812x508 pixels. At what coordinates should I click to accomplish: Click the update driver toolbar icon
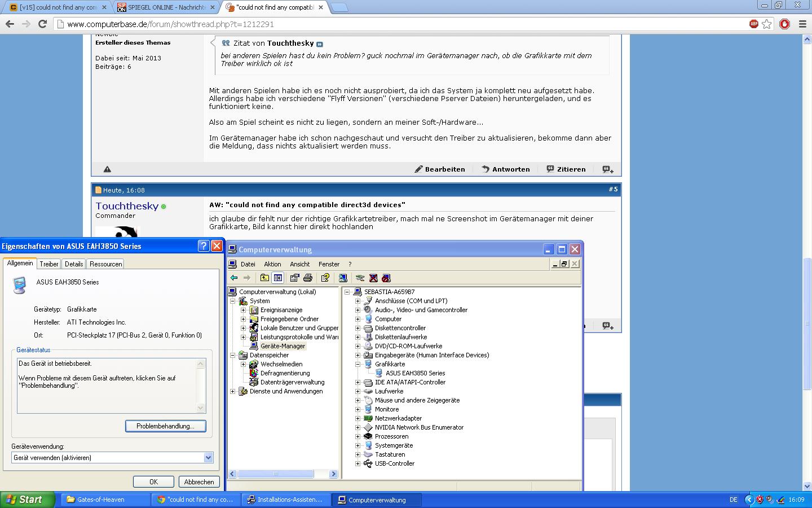click(360, 278)
